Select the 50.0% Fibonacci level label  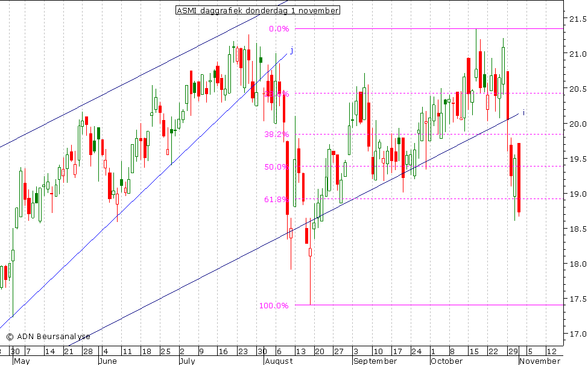click(276, 167)
